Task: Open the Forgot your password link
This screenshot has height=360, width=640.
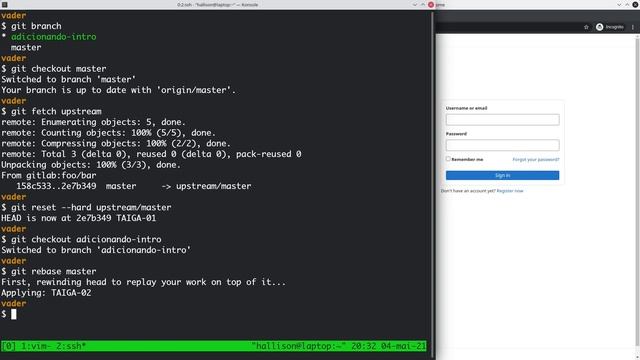Action: [x=536, y=159]
